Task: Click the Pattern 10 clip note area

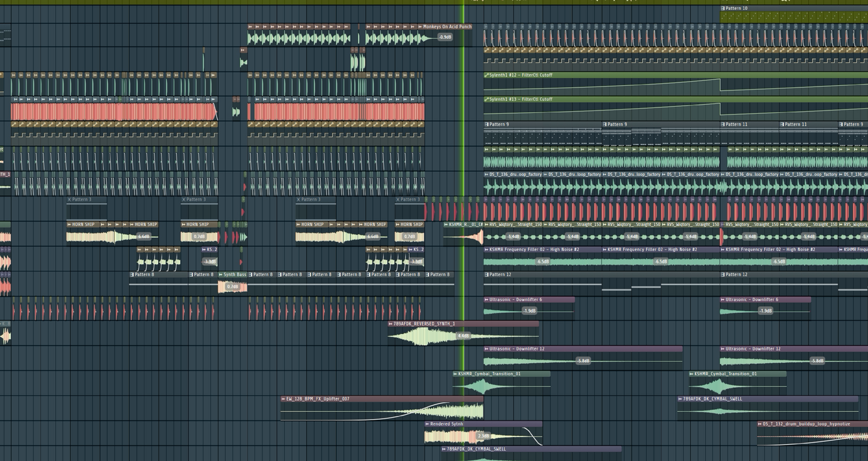Action: coord(794,17)
